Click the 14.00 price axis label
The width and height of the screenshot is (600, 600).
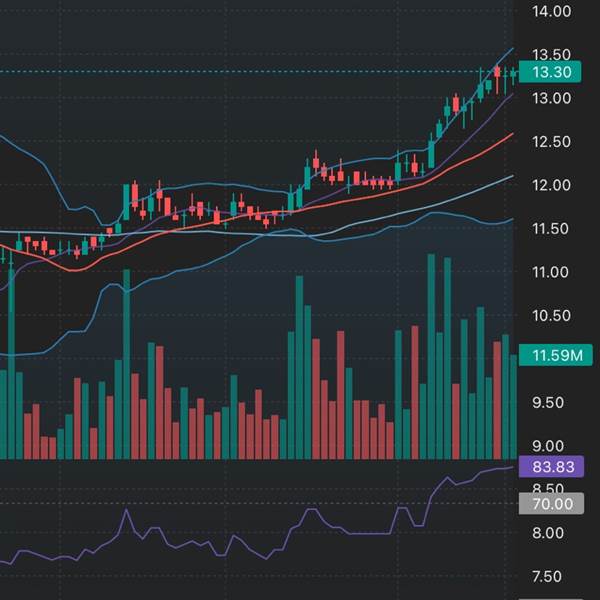551,11
